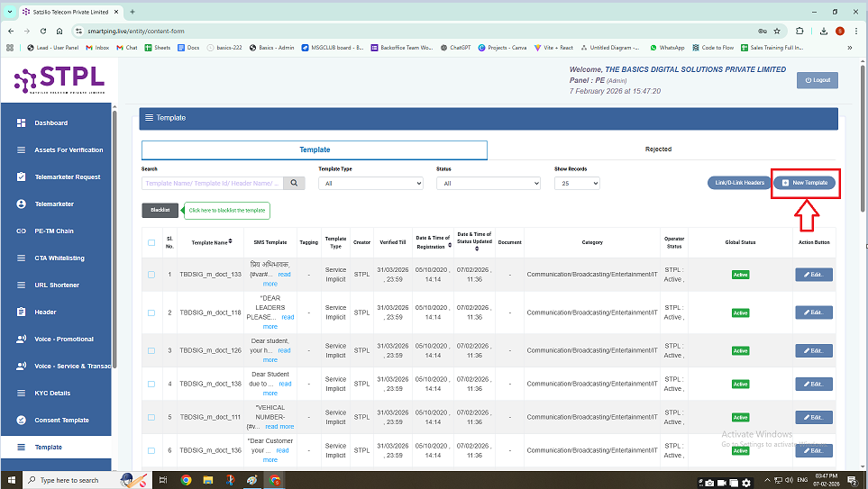Open the Telemarketer sidebar icon

click(22, 204)
